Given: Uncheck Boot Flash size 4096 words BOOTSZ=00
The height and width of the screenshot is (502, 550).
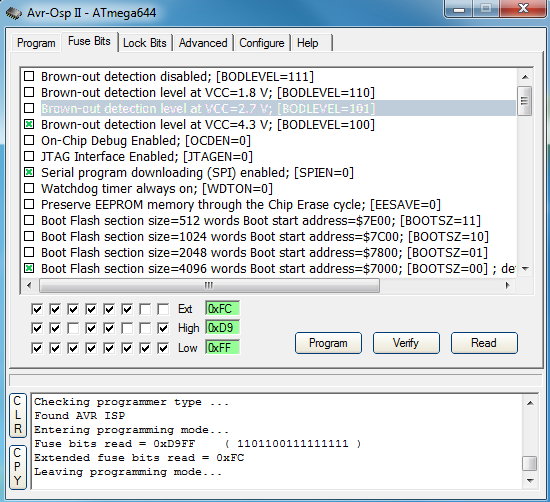Looking at the screenshot, I should (29, 268).
